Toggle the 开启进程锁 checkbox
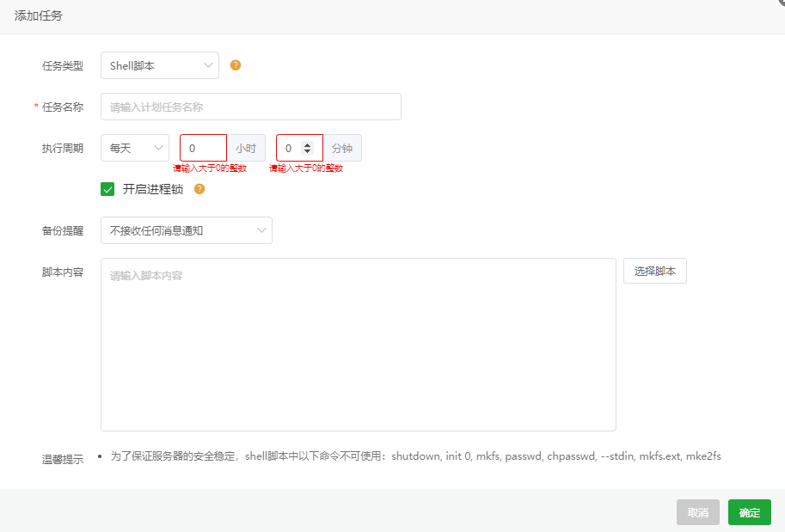 pos(107,189)
